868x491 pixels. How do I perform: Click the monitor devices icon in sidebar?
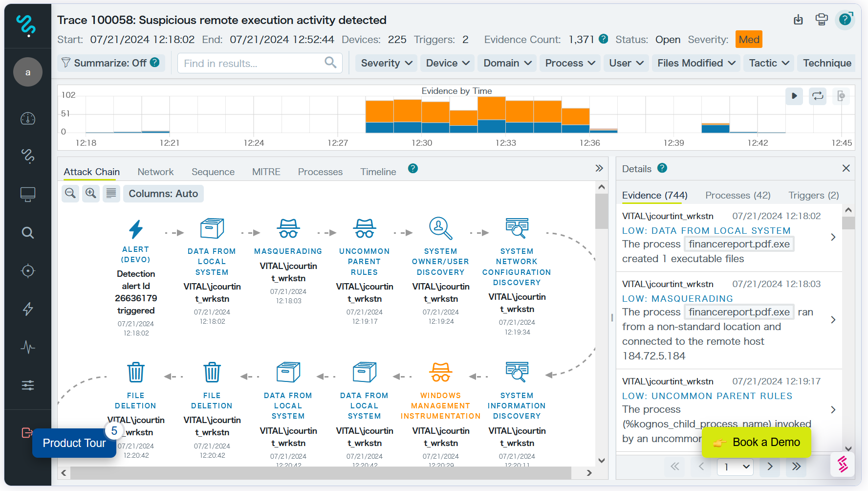coord(28,195)
